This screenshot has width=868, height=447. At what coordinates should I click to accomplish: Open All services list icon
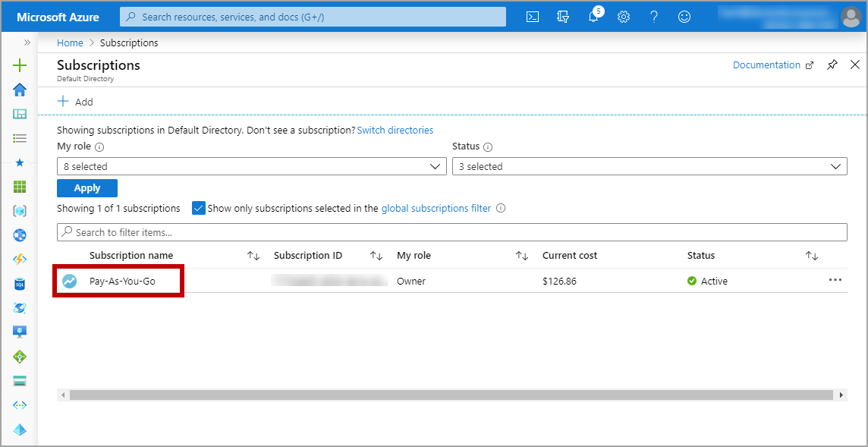(x=20, y=138)
